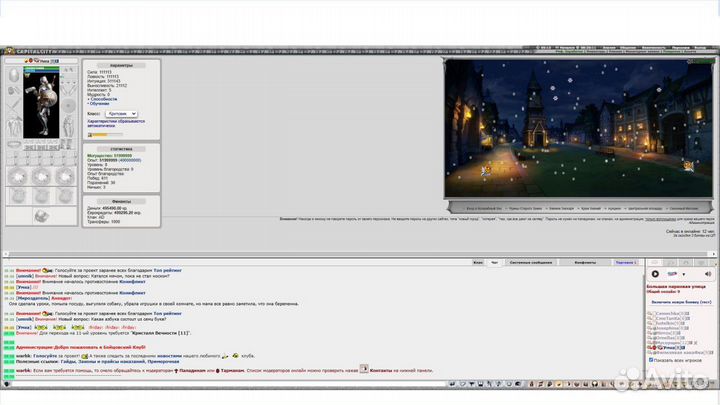Open the Обучение link
The width and height of the screenshot is (720, 405).
(98, 105)
